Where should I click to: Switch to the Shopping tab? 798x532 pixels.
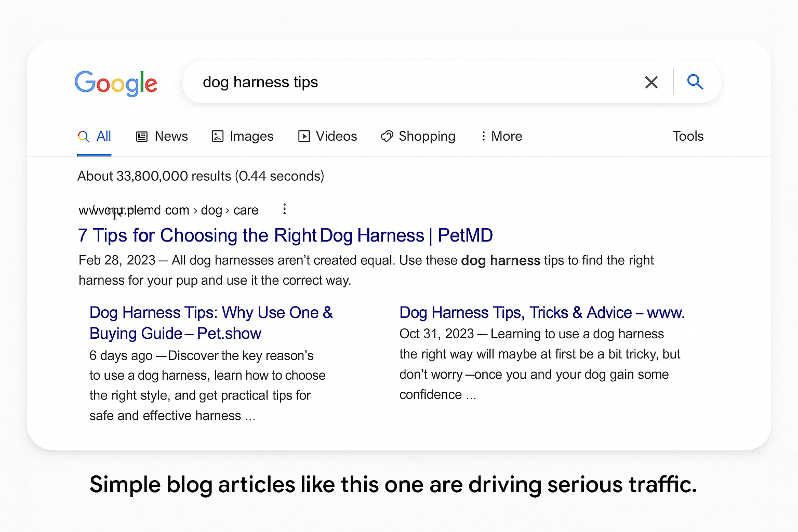click(x=418, y=136)
